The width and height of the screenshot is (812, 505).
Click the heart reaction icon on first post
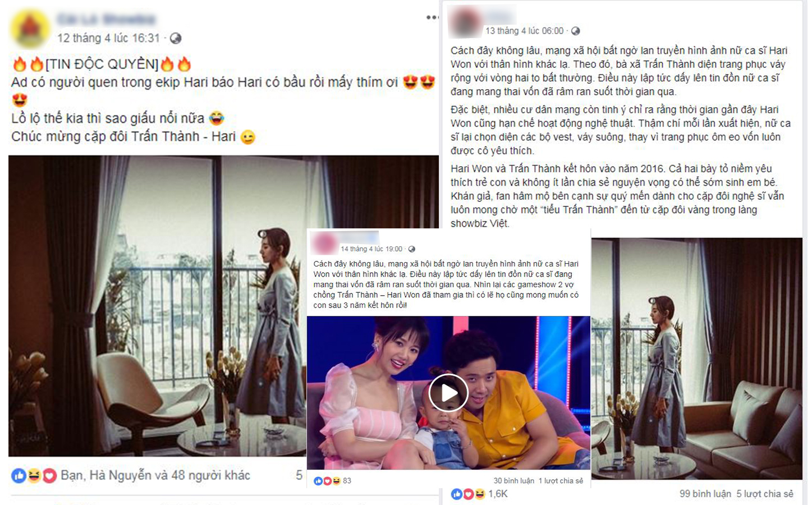click(49, 476)
